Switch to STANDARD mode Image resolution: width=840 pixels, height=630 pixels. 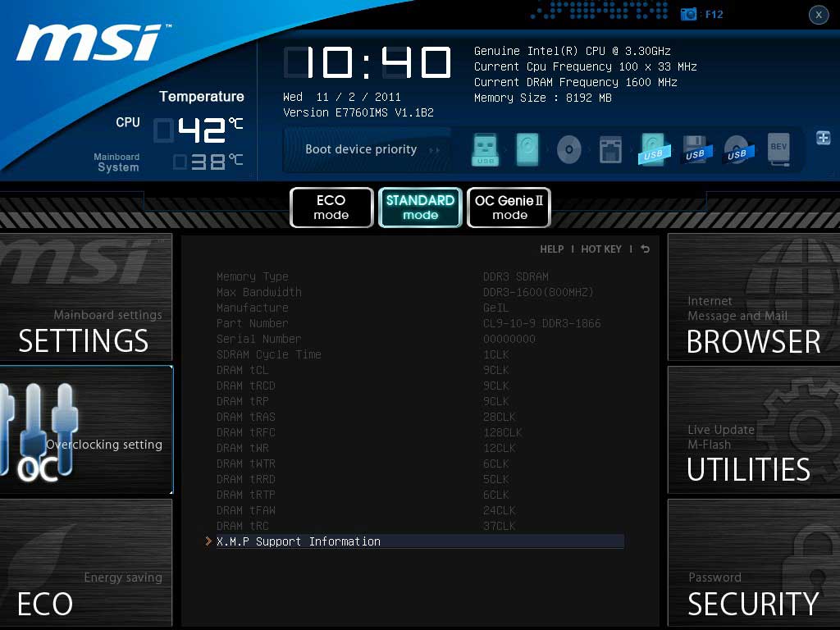[420, 208]
